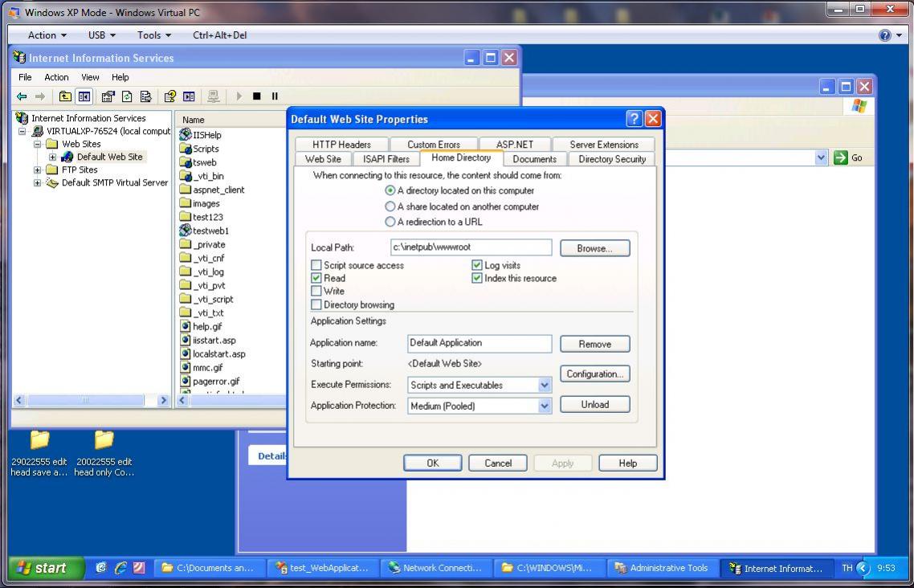Click the Remove application button
914x588 pixels.
(594, 344)
